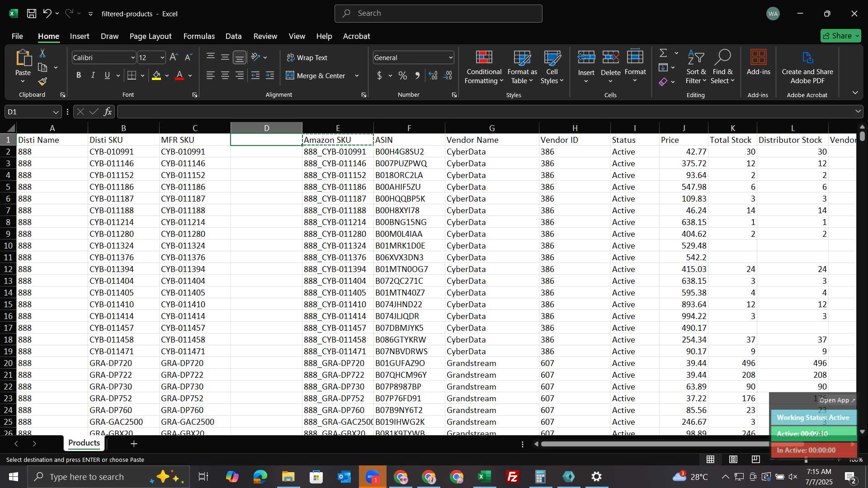The height and width of the screenshot is (488, 868).
Task: Click the Cut scissors icon
Action: click(42, 53)
